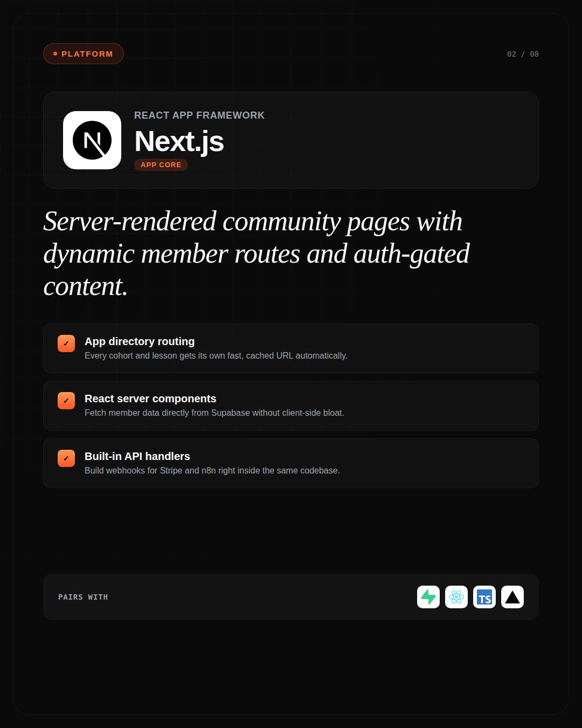Click the Server-rendered community pages headline
Viewport: 582px width, 728px height.
pyautogui.click(x=257, y=253)
